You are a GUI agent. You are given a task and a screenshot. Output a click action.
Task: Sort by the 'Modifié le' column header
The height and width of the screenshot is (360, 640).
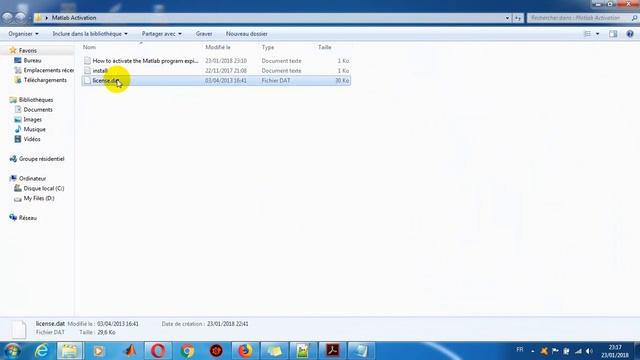(218, 47)
